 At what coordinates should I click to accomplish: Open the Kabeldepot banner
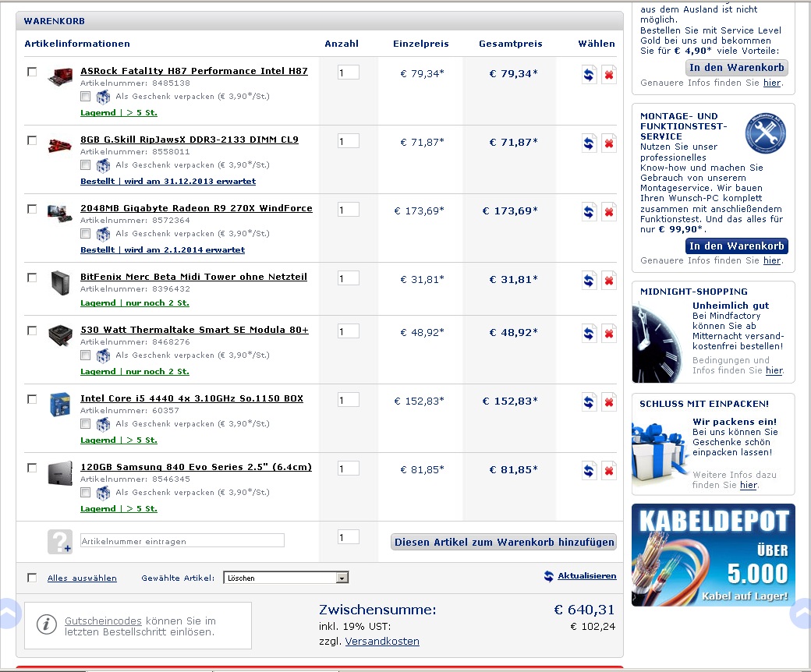point(714,554)
